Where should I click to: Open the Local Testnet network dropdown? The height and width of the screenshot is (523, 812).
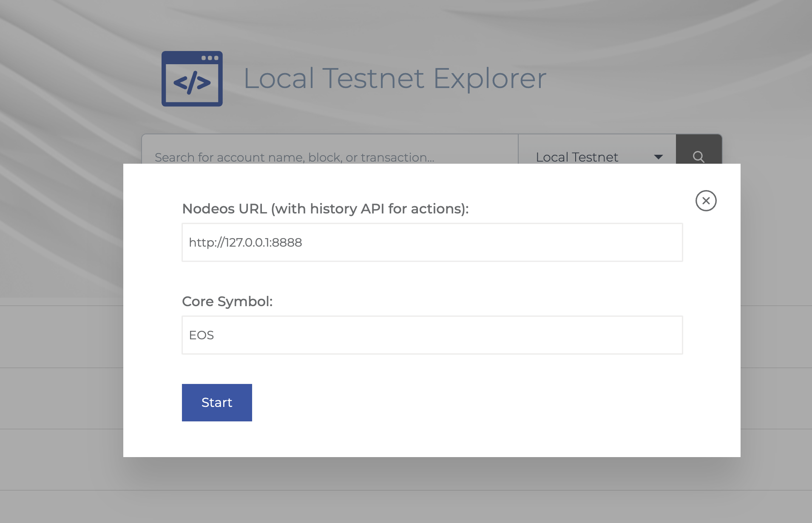[x=597, y=150]
